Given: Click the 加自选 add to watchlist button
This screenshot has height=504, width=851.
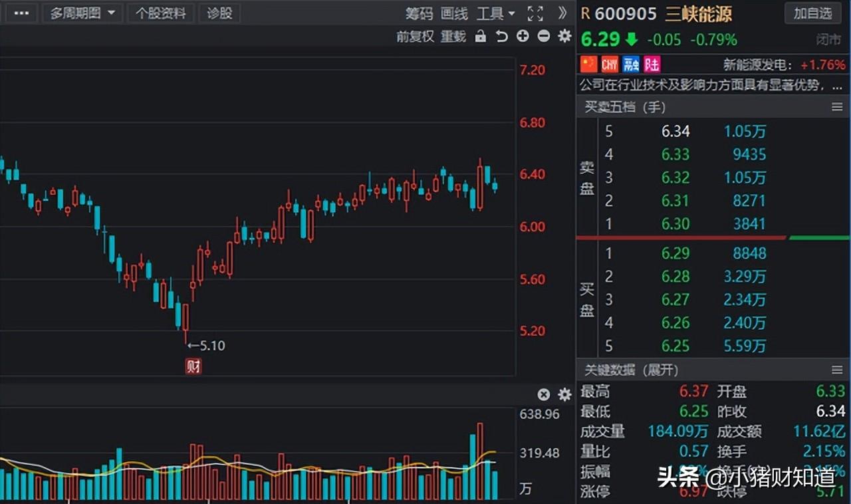Looking at the screenshot, I should pos(812,14).
